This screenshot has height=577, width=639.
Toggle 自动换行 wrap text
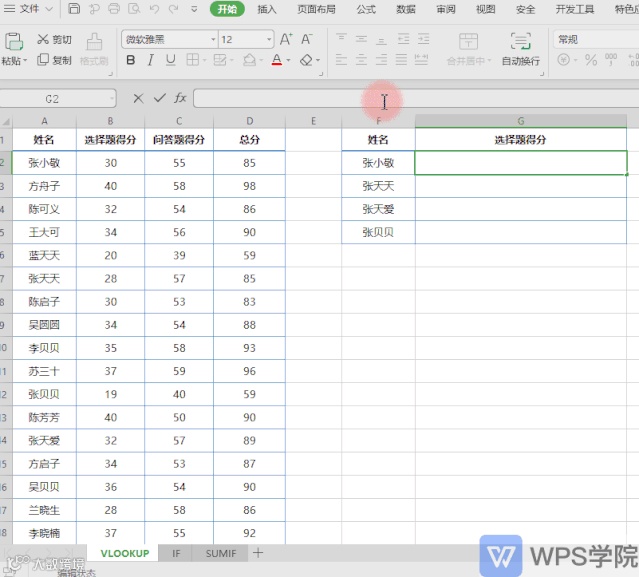520,49
